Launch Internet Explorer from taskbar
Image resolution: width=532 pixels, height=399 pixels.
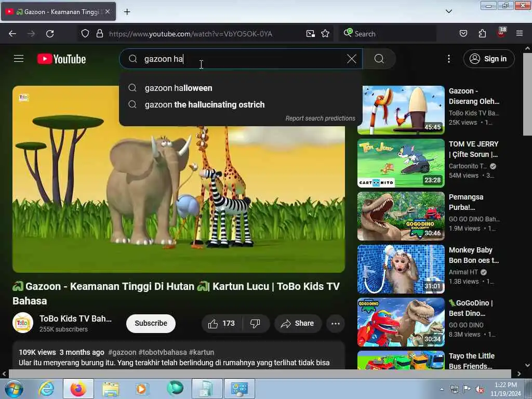(46, 389)
